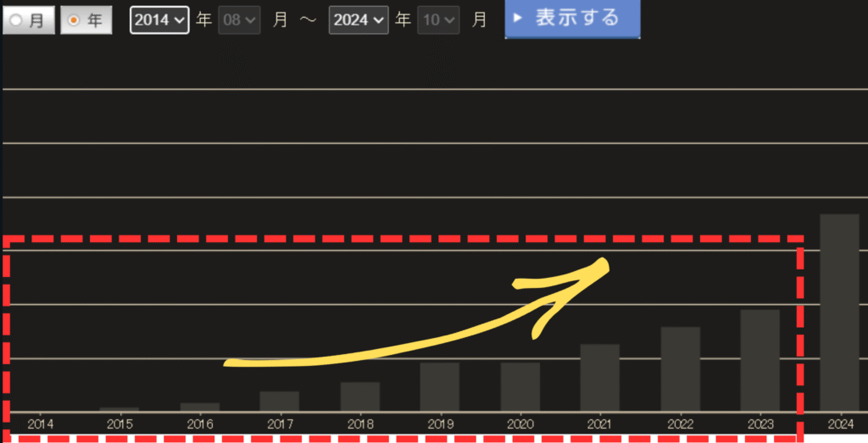Select the bar above 2022
Image resolution: width=868 pixels, height=443 pixels.
(x=680, y=369)
